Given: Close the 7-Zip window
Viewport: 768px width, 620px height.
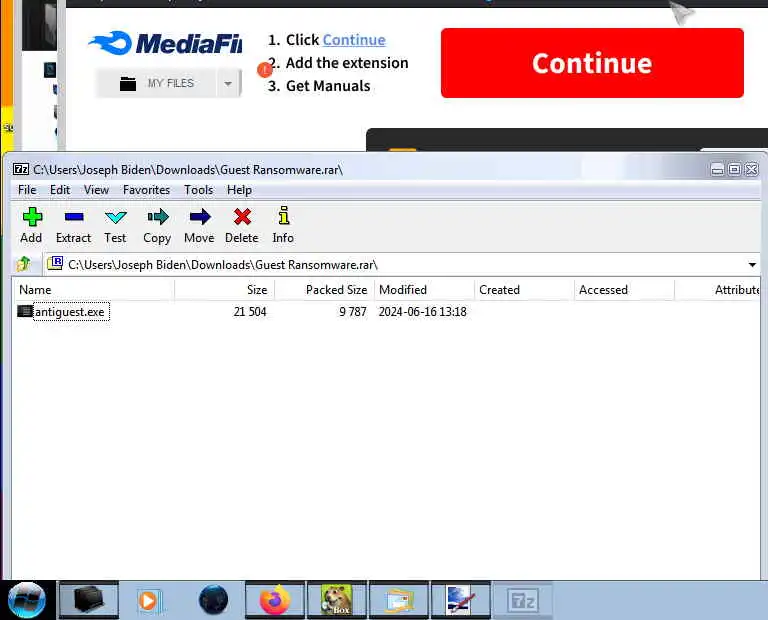Looking at the screenshot, I should tap(752, 169).
